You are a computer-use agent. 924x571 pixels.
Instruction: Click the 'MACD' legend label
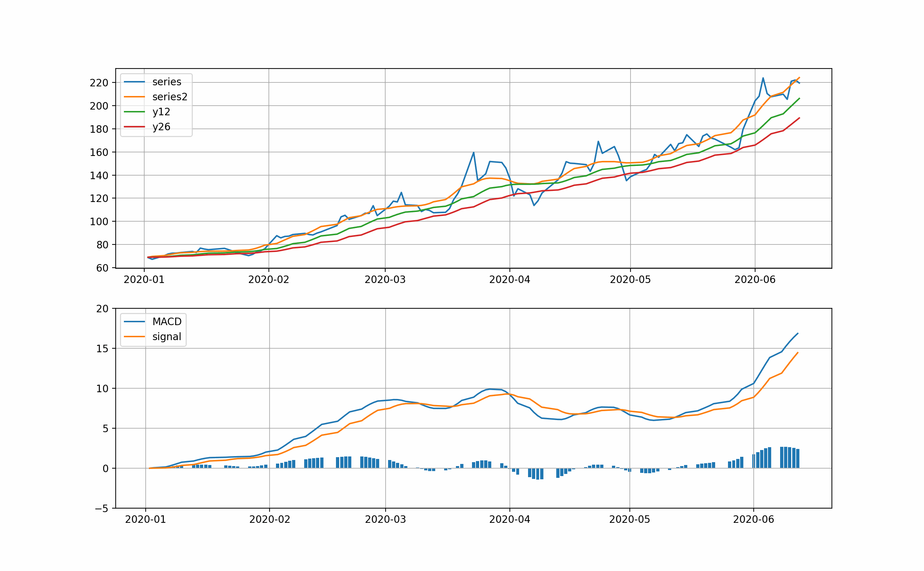tap(167, 322)
